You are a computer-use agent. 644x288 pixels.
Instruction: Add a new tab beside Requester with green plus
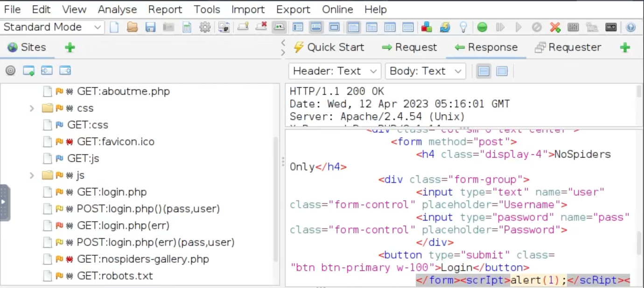625,48
